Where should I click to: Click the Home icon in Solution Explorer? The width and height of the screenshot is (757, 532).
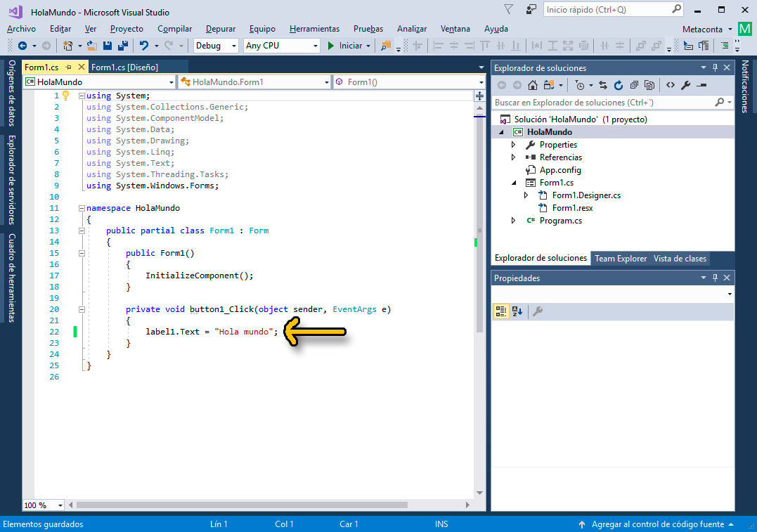pos(532,84)
